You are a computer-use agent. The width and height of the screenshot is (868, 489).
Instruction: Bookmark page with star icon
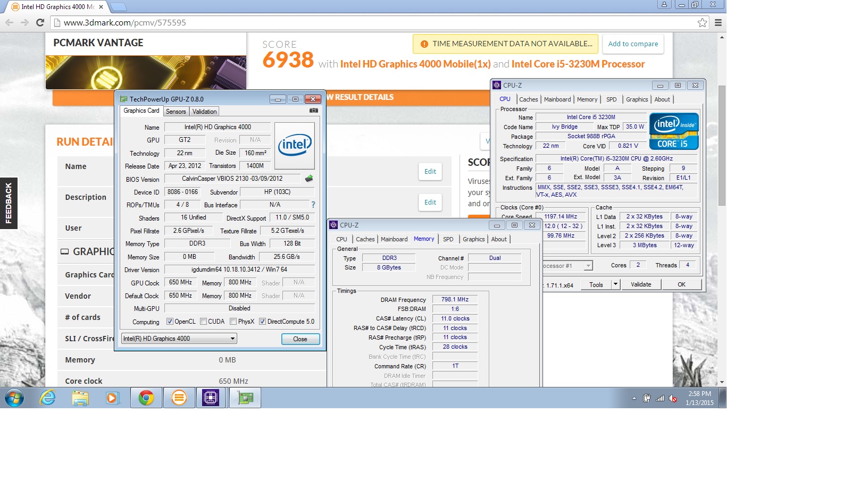click(702, 22)
